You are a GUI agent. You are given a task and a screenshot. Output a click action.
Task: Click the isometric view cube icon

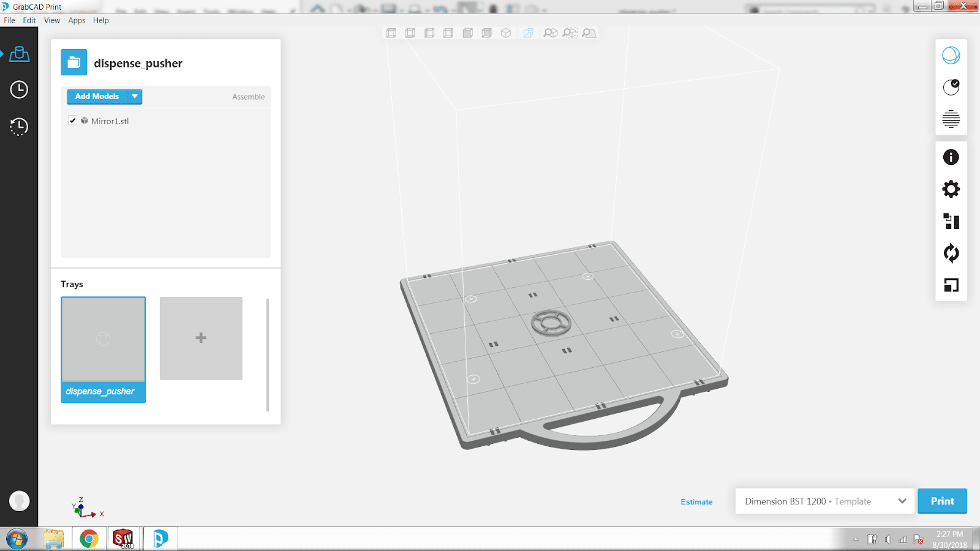coord(506,33)
